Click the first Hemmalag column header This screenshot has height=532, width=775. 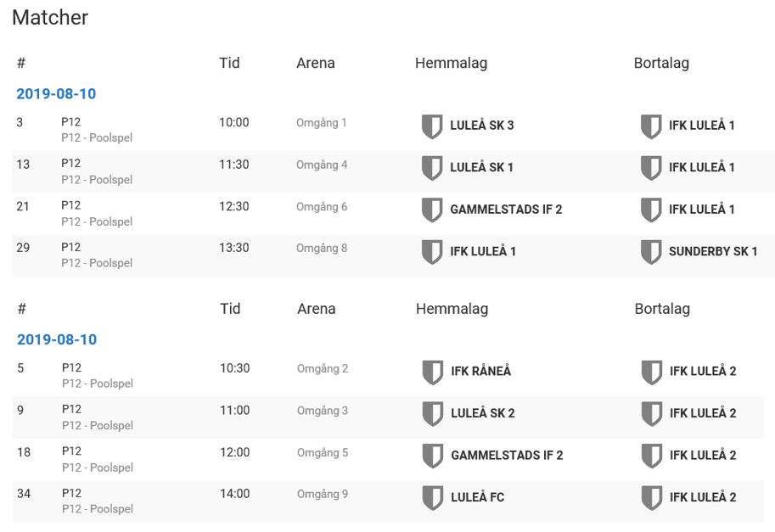click(x=452, y=64)
